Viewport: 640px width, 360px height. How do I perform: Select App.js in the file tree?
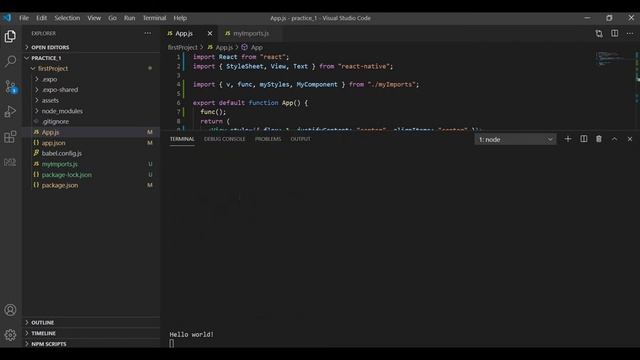(x=91, y=132)
